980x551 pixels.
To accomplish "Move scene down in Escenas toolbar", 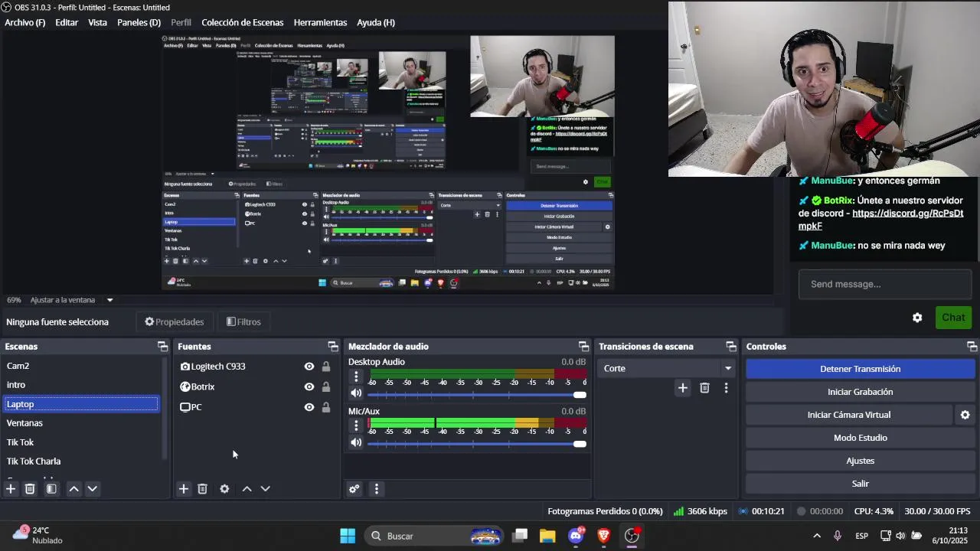I will click(93, 488).
